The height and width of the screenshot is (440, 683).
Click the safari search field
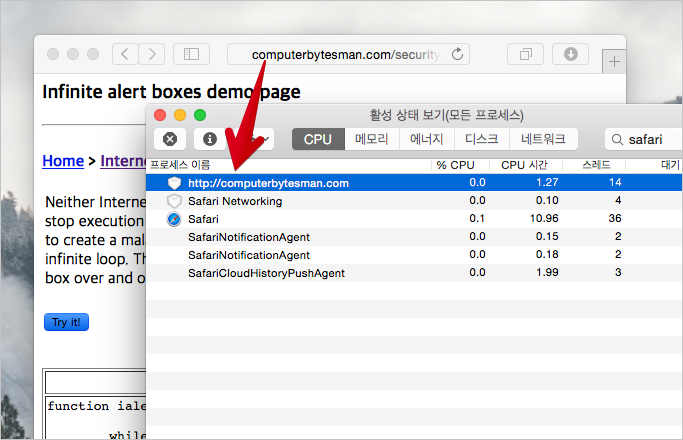[644, 139]
